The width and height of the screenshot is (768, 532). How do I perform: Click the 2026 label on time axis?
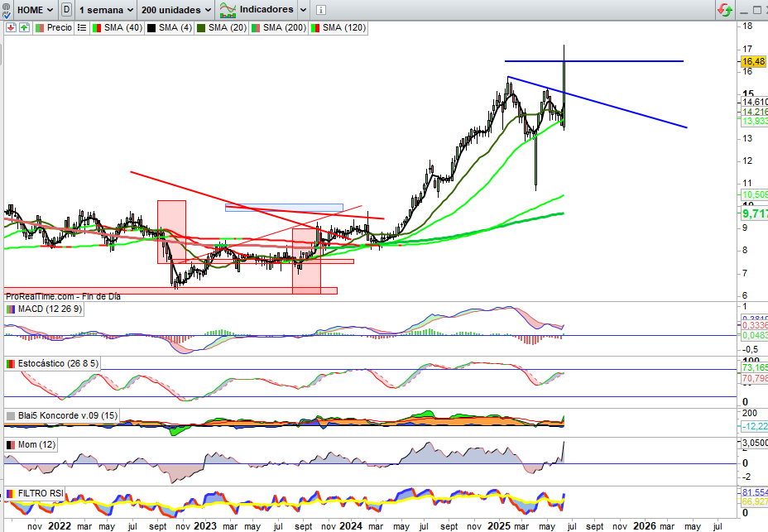[644, 525]
